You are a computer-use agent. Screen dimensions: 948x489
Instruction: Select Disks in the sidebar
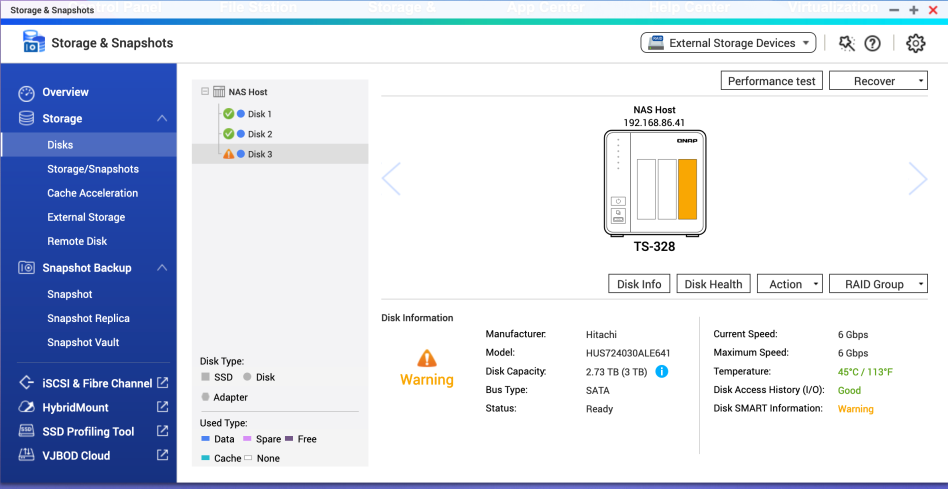[88, 145]
